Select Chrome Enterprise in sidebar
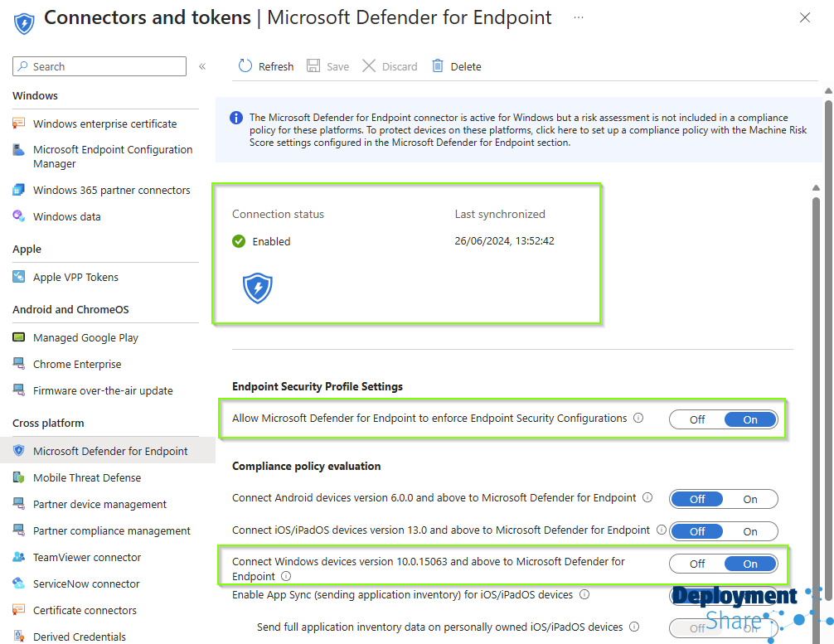The width and height of the screenshot is (834, 644). pyautogui.click(x=77, y=364)
